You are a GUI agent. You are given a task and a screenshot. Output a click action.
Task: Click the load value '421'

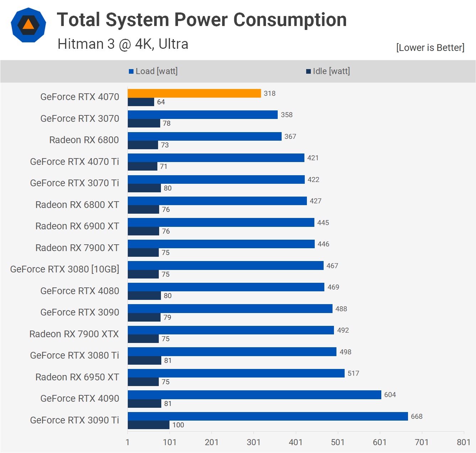tap(313, 158)
